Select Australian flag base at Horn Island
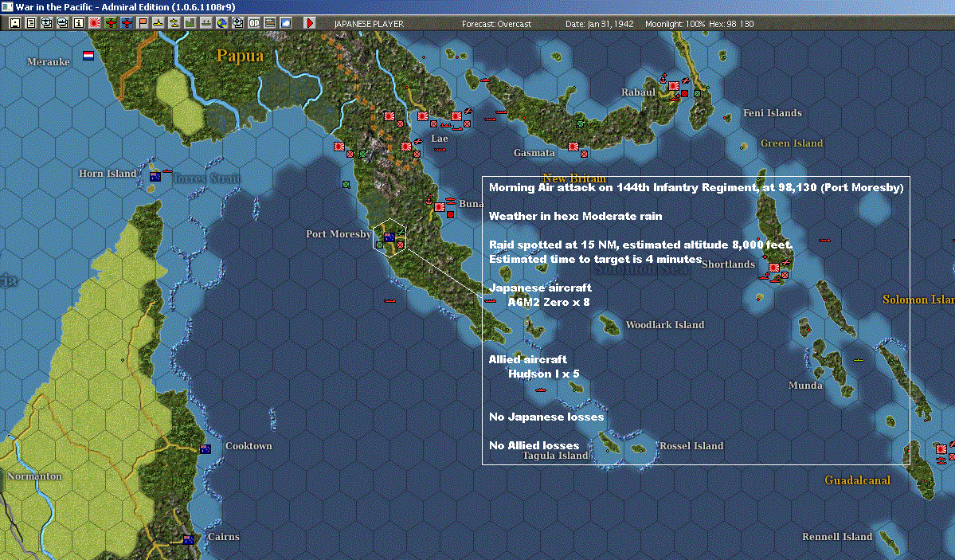Image resolution: width=955 pixels, height=560 pixels. (x=155, y=177)
